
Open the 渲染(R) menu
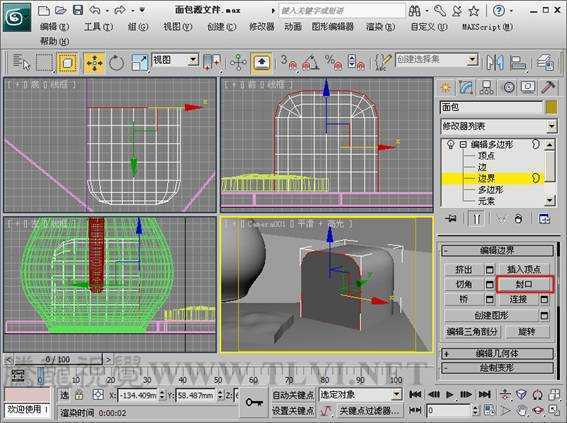click(x=380, y=27)
